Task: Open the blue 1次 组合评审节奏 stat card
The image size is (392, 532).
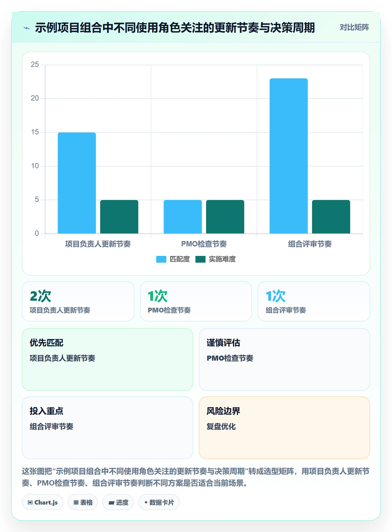Action: tap(314, 301)
